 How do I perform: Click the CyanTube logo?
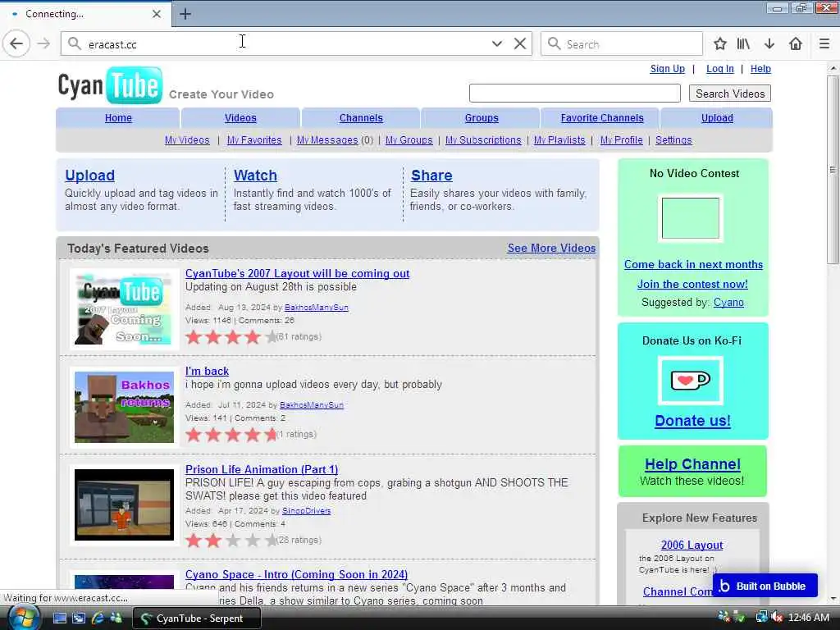pyautogui.click(x=110, y=84)
